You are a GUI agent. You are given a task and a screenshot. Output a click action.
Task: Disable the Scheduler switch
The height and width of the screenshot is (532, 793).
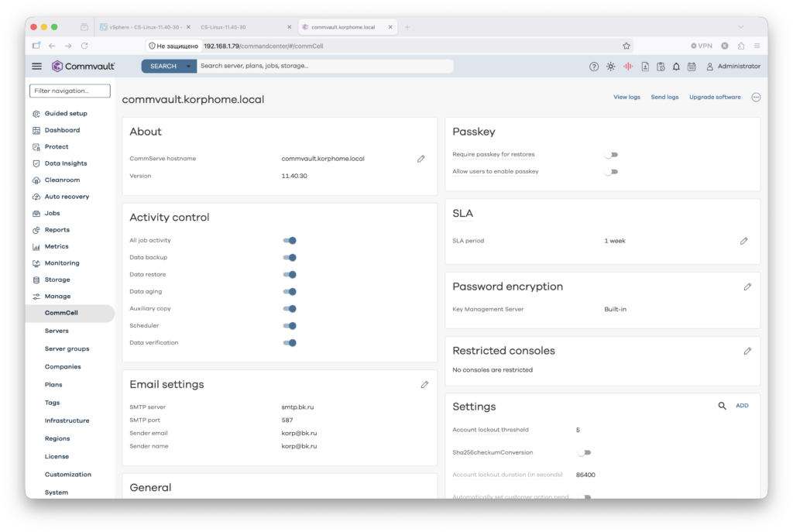(290, 326)
